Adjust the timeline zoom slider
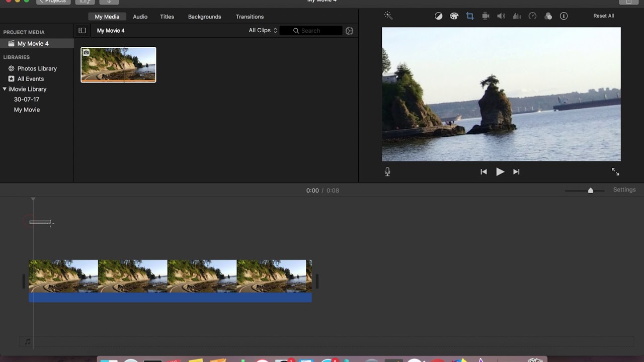 591,191
